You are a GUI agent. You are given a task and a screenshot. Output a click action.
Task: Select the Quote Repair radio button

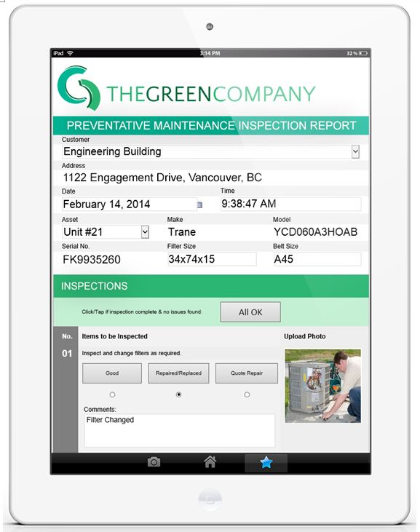(x=247, y=394)
